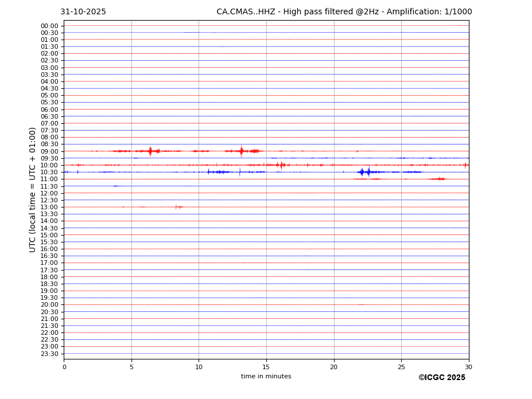Click the red burst near minute 16 on the 10:00 trace
The width and height of the screenshot is (532, 399).
[x=281, y=165]
